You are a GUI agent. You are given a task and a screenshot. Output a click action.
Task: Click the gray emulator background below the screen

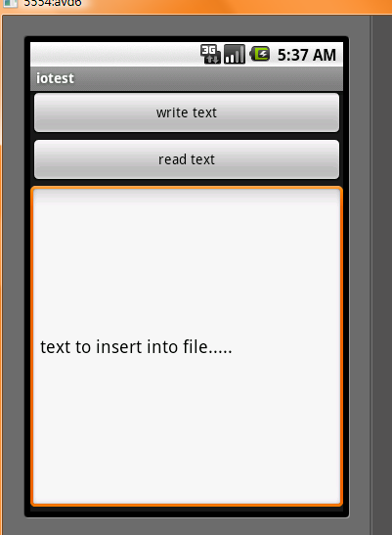point(187,526)
